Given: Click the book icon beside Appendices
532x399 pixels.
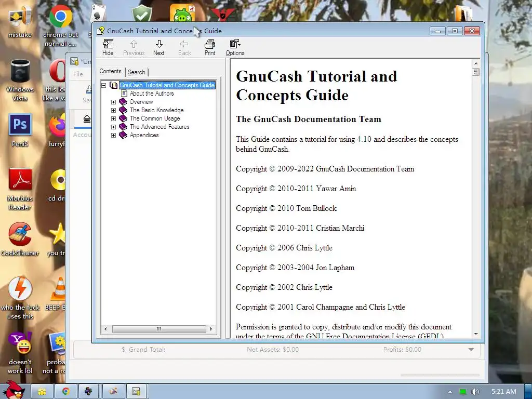Looking at the screenshot, I should click(x=123, y=135).
